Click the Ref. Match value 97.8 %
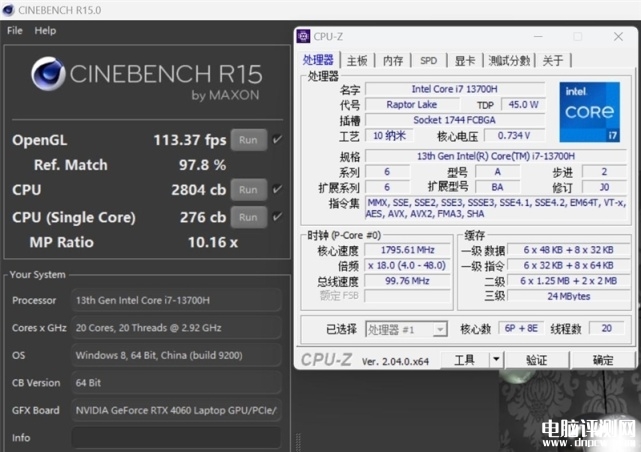 [202, 165]
